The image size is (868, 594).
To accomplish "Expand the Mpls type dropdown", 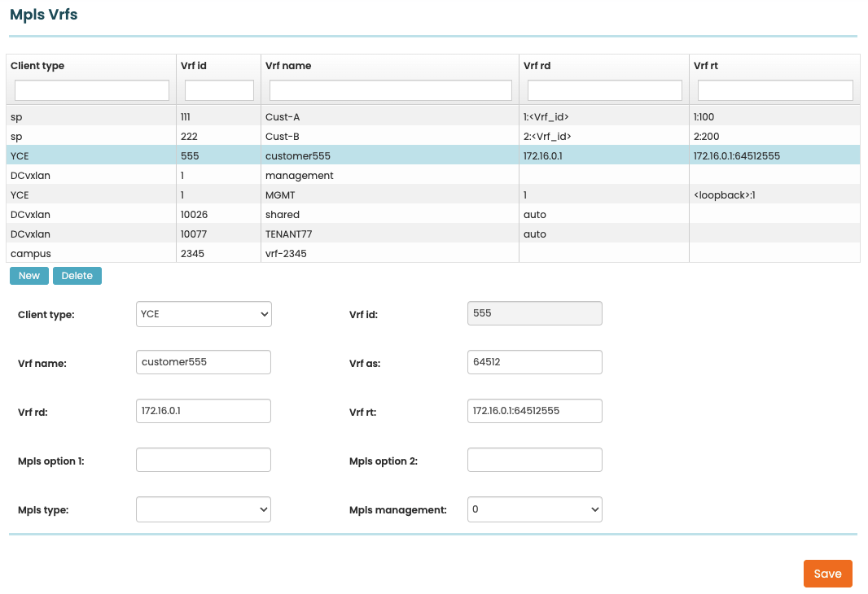I will pyautogui.click(x=204, y=509).
